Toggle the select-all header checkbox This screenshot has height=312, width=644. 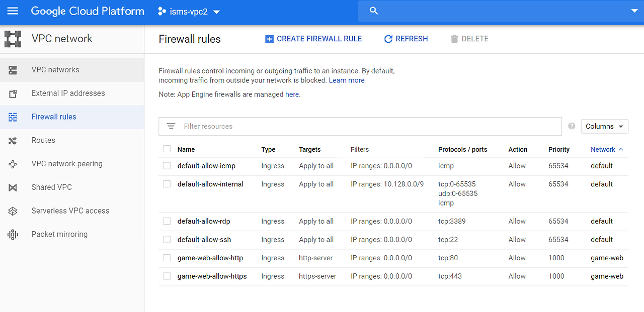[167, 149]
